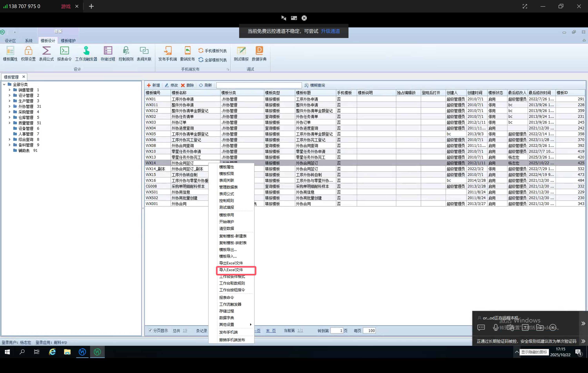Expand the 外协管理 tree node
Image resolution: width=588 pixels, height=373 pixels.
click(x=10, y=106)
